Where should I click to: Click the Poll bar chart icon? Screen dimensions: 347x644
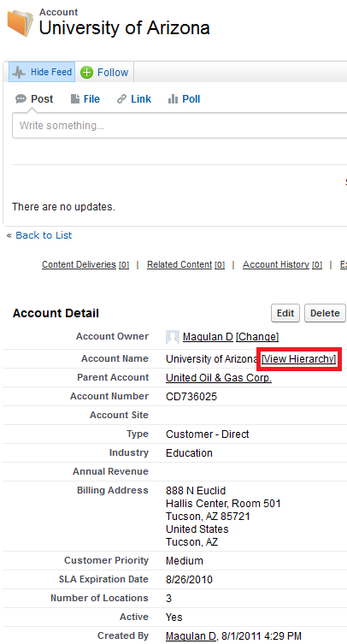point(173,99)
